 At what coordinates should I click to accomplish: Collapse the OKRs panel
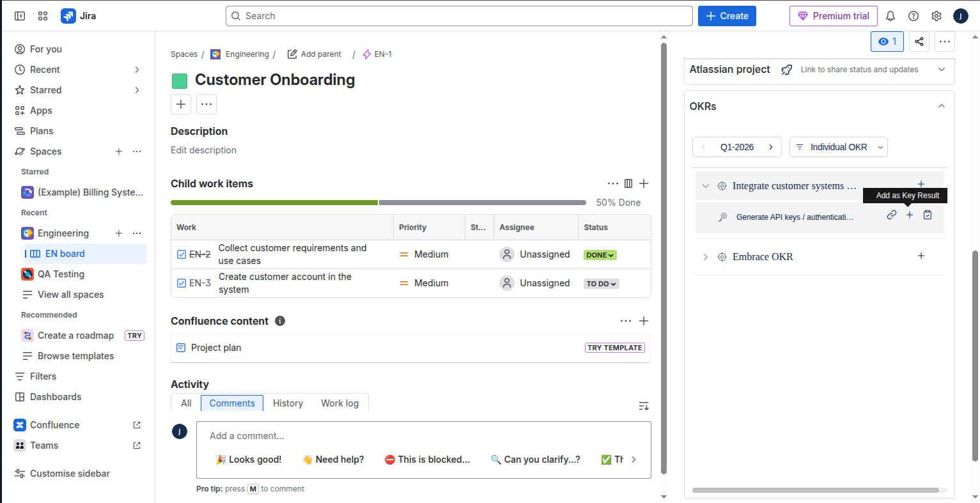pyautogui.click(x=942, y=106)
